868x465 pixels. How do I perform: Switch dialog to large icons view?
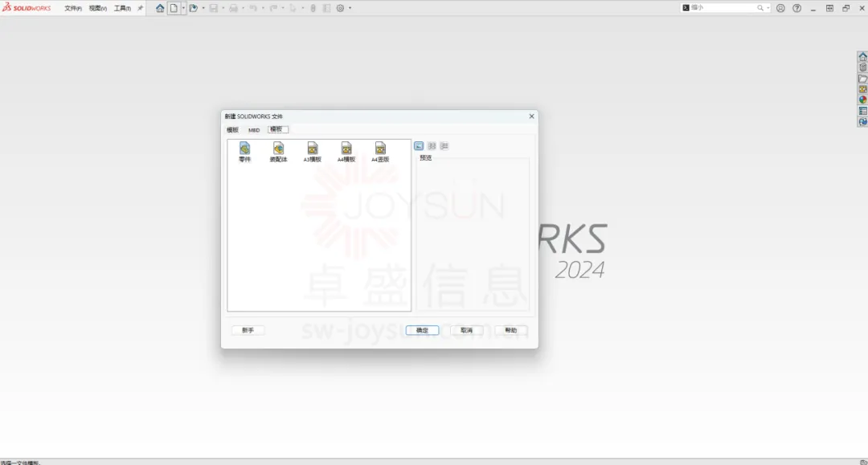419,146
